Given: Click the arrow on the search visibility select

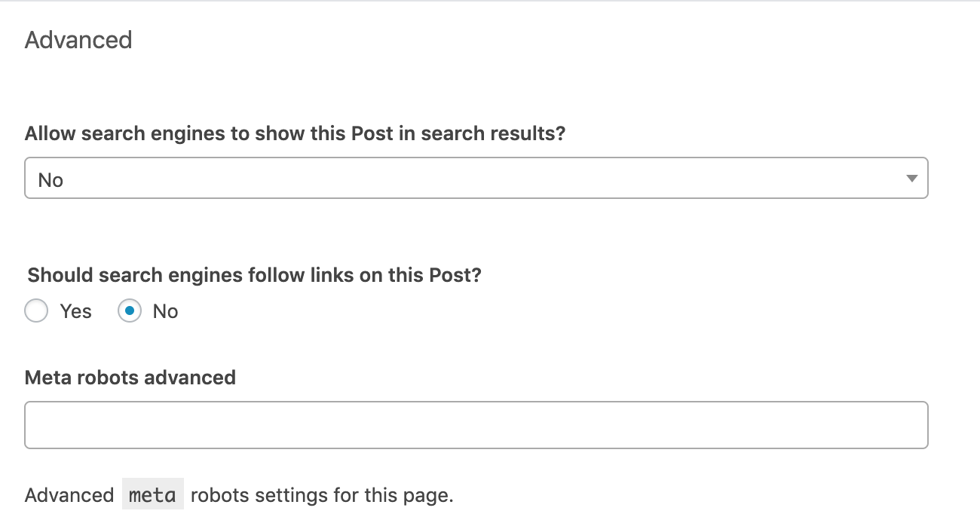Looking at the screenshot, I should coord(911,179).
